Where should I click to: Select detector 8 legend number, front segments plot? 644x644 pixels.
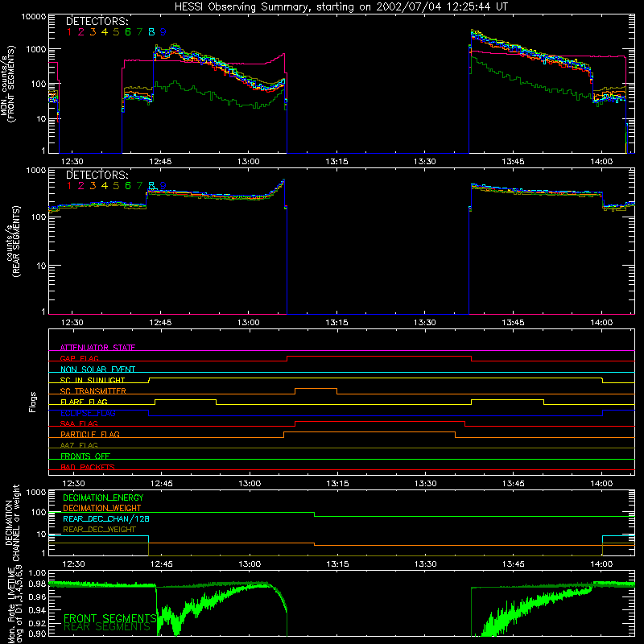(x=151, y=32)
